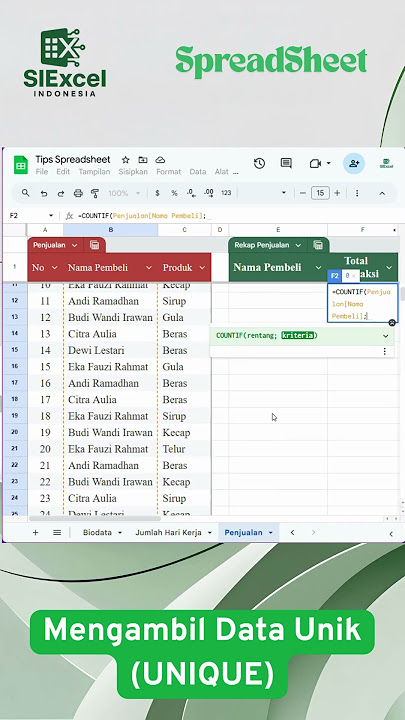The image size is (405, 720).
Task: Click the Penjualan table options icon
Action: (95, 245)
